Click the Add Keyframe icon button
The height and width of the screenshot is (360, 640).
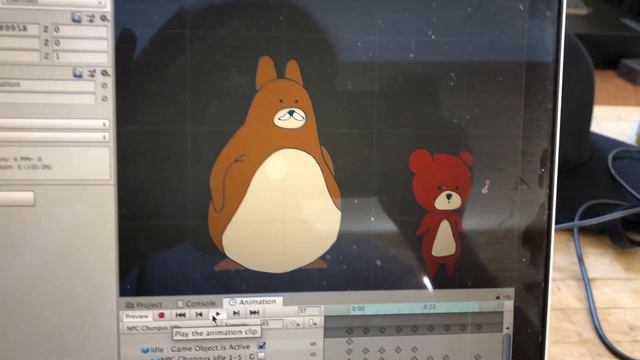(294, 324)
